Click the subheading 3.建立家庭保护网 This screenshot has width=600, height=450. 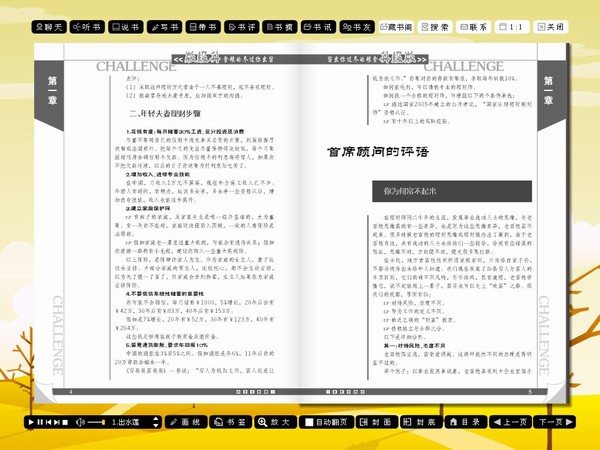point(148,209)
